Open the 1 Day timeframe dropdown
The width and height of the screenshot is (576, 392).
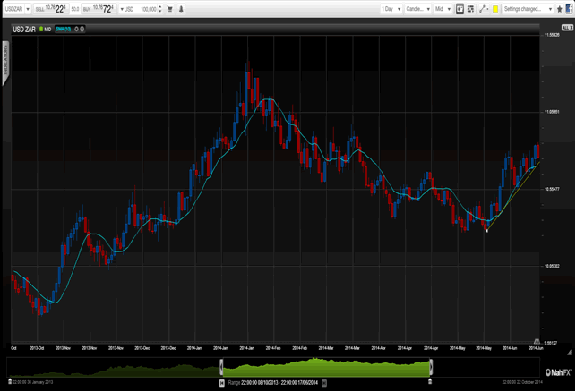391,9
